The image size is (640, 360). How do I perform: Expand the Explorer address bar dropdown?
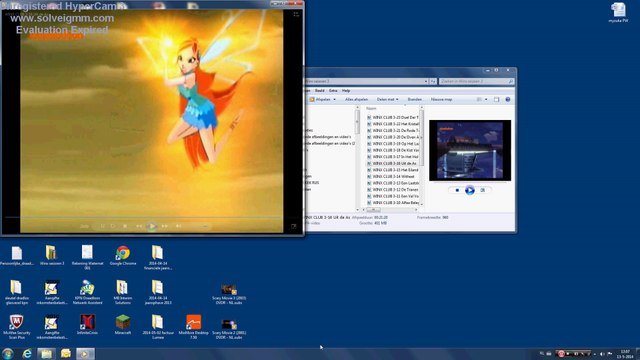[x=426, y=81]
